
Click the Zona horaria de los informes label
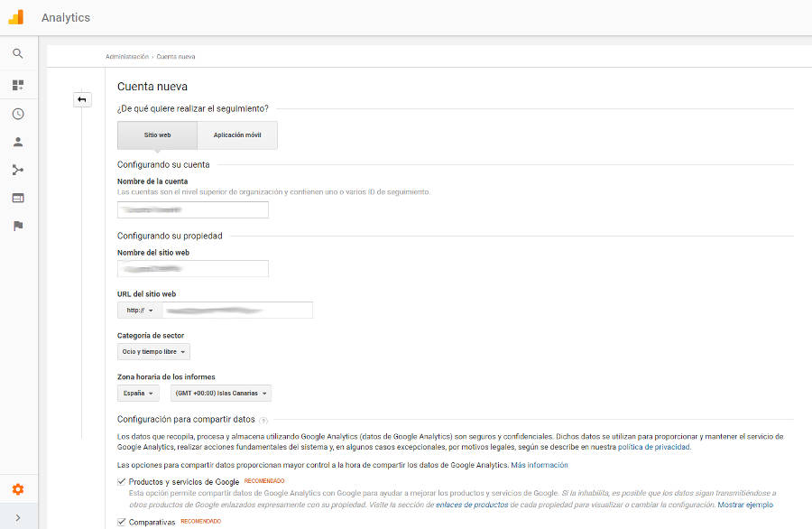pyautogui.click(x=166, y=377)
